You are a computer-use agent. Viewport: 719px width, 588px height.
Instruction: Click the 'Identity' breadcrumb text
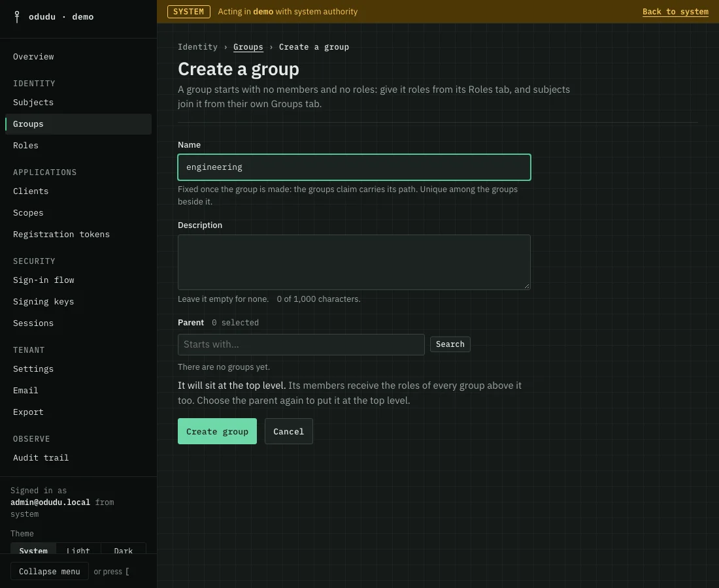pyautogui.click(x=197, y=47)
